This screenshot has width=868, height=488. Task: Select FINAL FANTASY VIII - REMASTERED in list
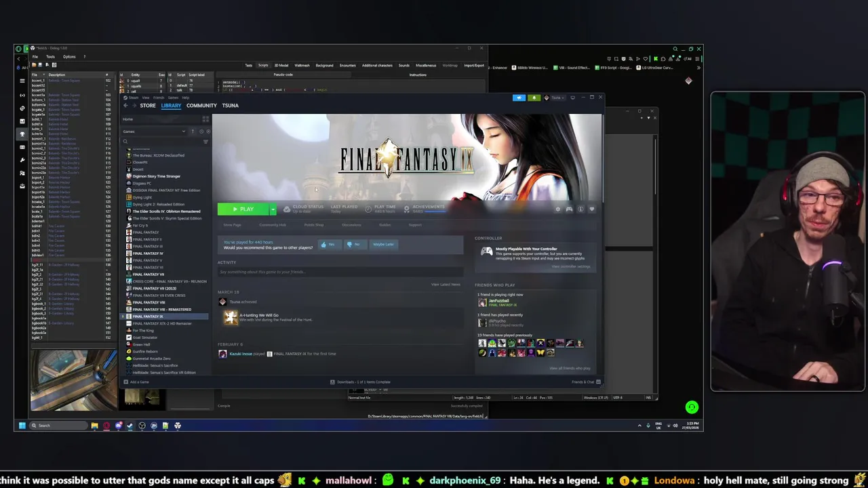point(161,310)
